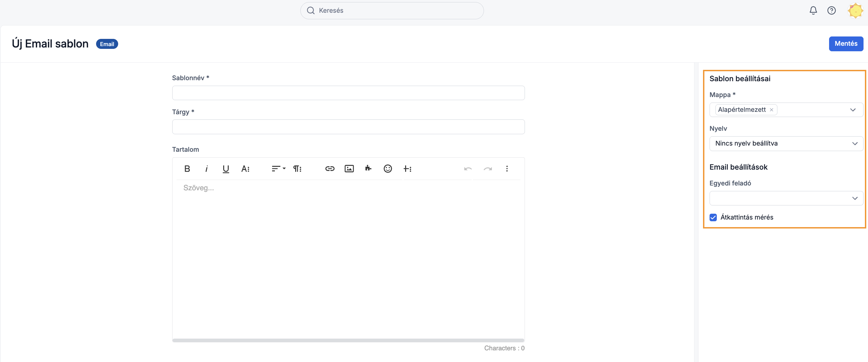Open the font size options icon
The width and height of the screenshot is (868, 362).
pyautogui.click(x=245, y=169)
